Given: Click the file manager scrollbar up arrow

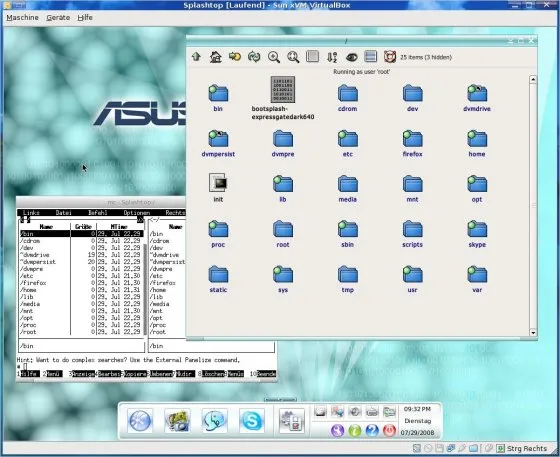Looking at the screenshot, I should 533,79.
